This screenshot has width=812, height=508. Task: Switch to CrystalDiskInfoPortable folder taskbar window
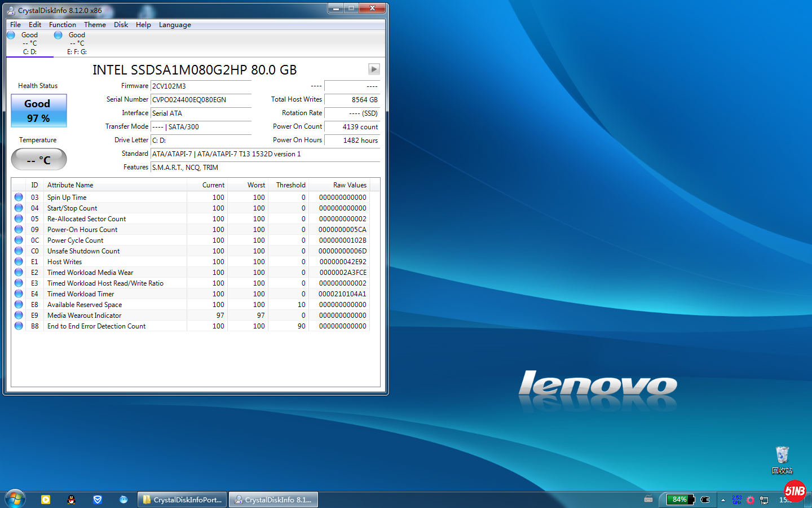[x=182, y=500]
